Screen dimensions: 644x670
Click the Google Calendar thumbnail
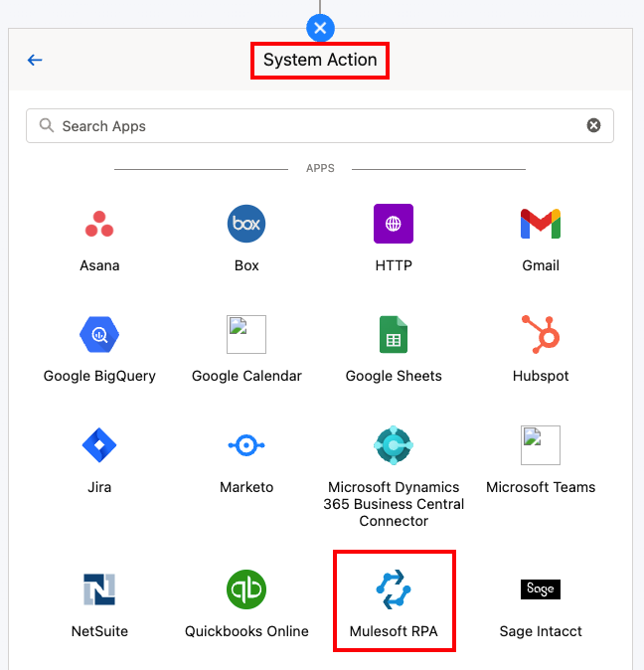[x=246, y=336]
